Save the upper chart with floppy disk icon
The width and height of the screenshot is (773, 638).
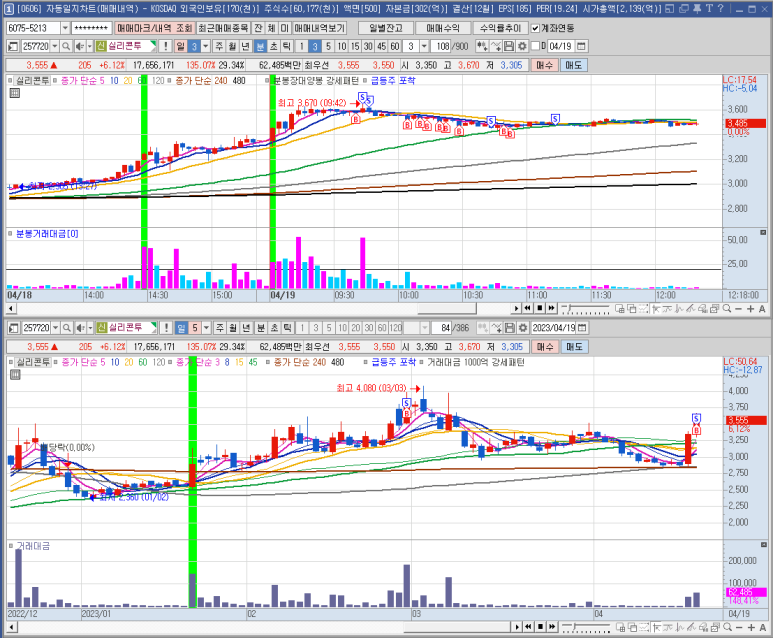point(509,46)
